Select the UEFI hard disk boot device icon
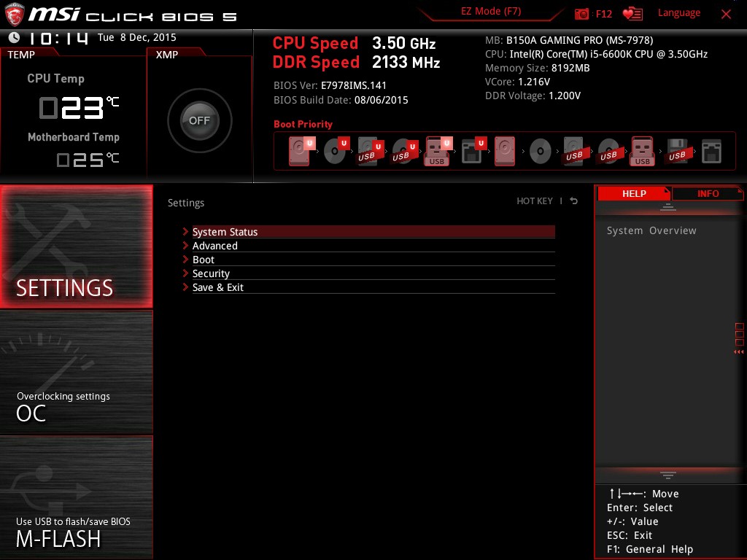Screen dimensions: 747x560 (x=301, y=151)
